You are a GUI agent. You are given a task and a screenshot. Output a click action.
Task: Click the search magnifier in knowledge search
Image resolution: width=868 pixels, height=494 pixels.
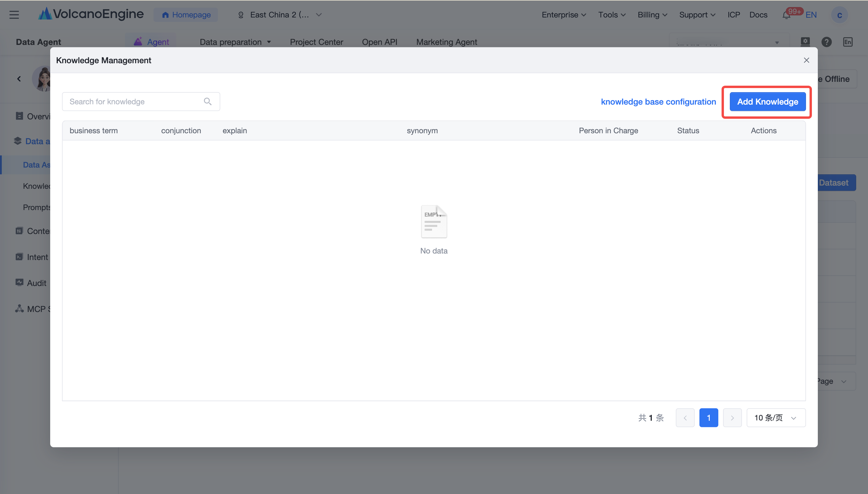[x=208, y=101]
